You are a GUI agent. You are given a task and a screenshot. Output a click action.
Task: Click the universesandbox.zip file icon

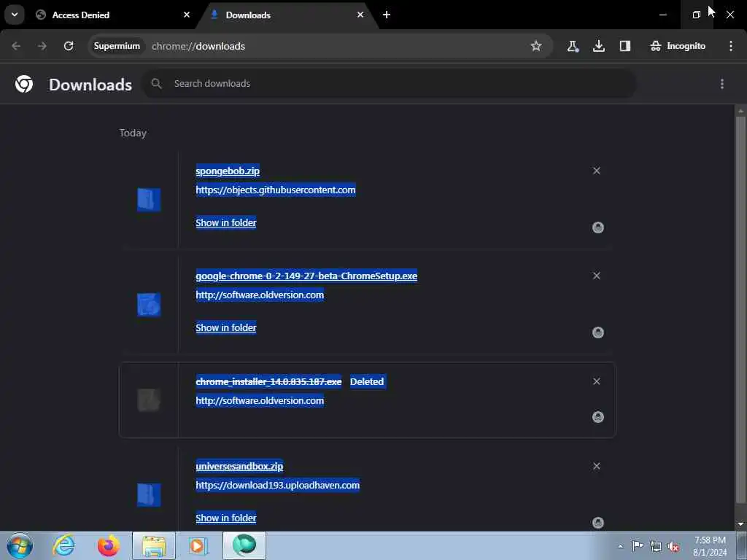pos(149,495)
